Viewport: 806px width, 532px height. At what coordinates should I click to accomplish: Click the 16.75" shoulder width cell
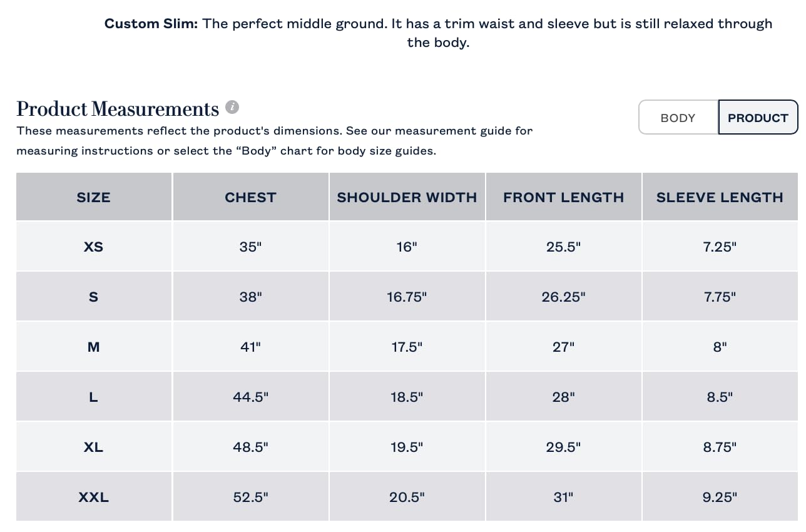click(x=407, y=297)
